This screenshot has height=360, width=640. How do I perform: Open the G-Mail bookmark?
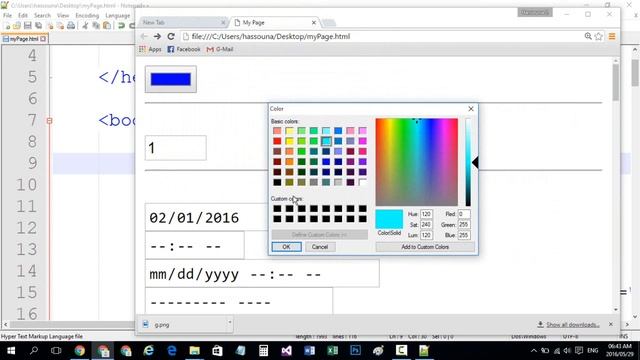(220, 49)
